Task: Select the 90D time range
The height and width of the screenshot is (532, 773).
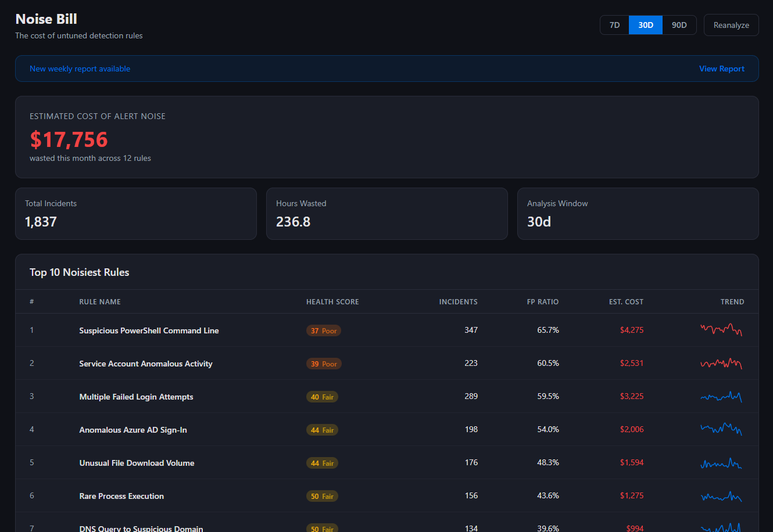Action: (x=679, y=25)
